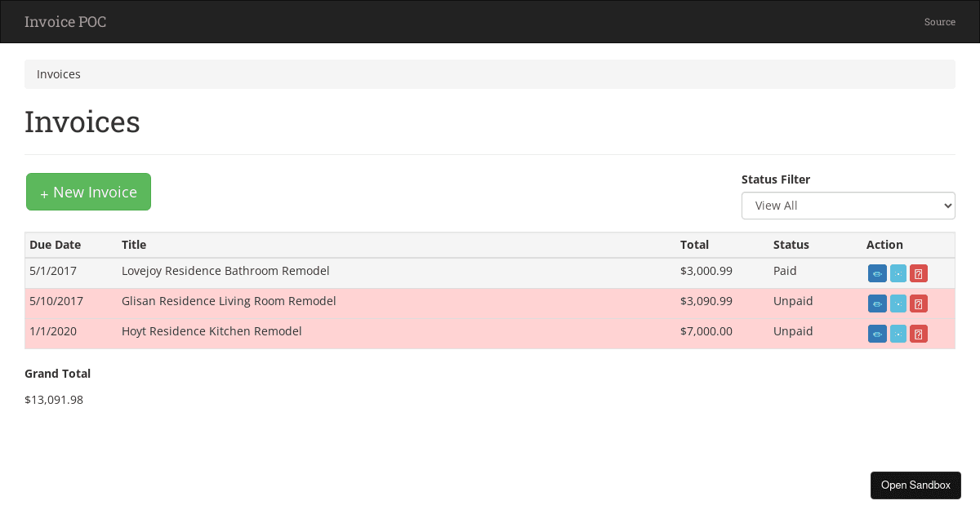Click the edit icon for Hoyt Residence invoice

click(x=898, y=334)
